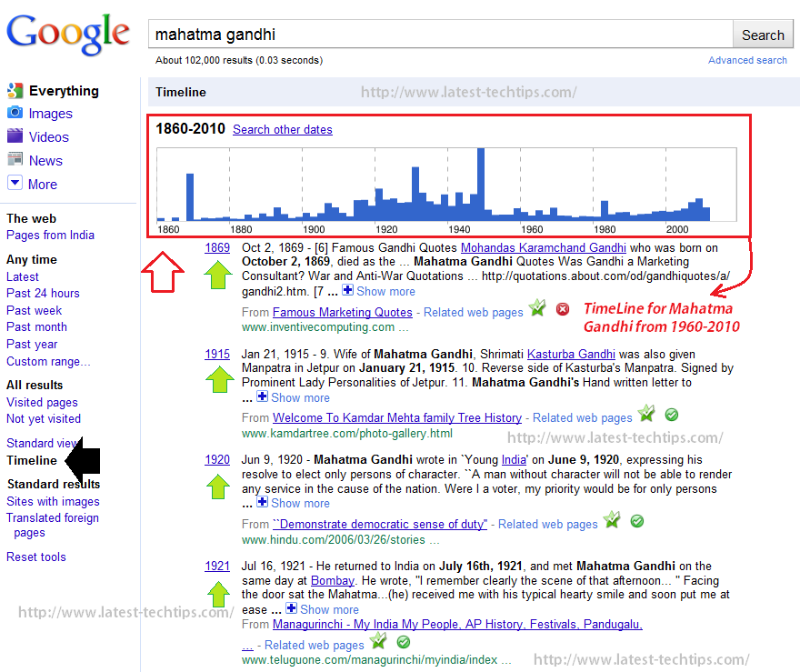Click the Google logo
800x672 pixels.
coord(68,34)
